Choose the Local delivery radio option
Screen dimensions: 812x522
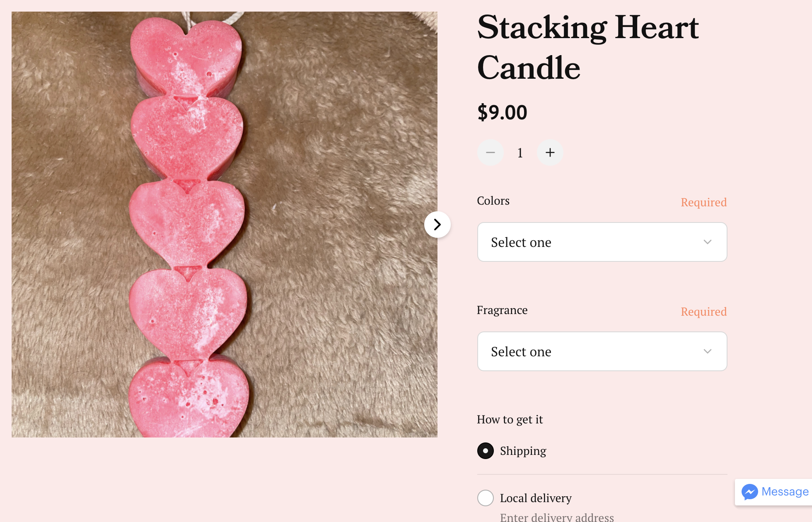point(486,498)
